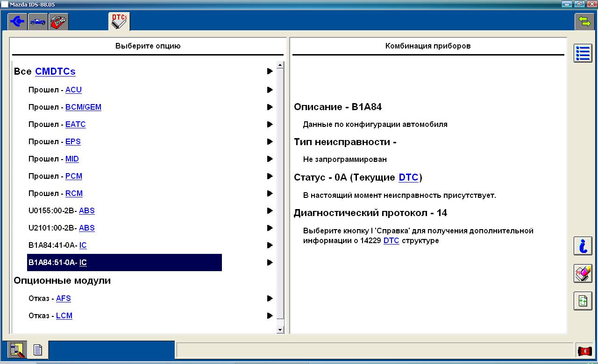Screen dimensions: 598x364
Task: Click the 'Описание - B1A84' heading
Action: click(338, 107)
